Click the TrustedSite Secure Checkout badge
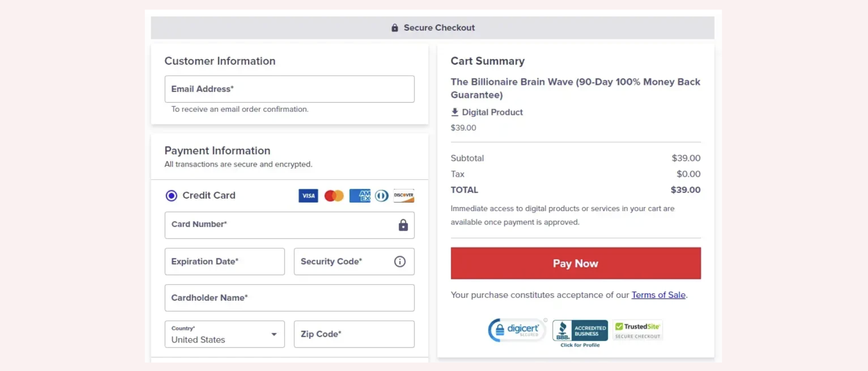The width and height of the screenshot is (868, 371). click(x=637, y=330)
